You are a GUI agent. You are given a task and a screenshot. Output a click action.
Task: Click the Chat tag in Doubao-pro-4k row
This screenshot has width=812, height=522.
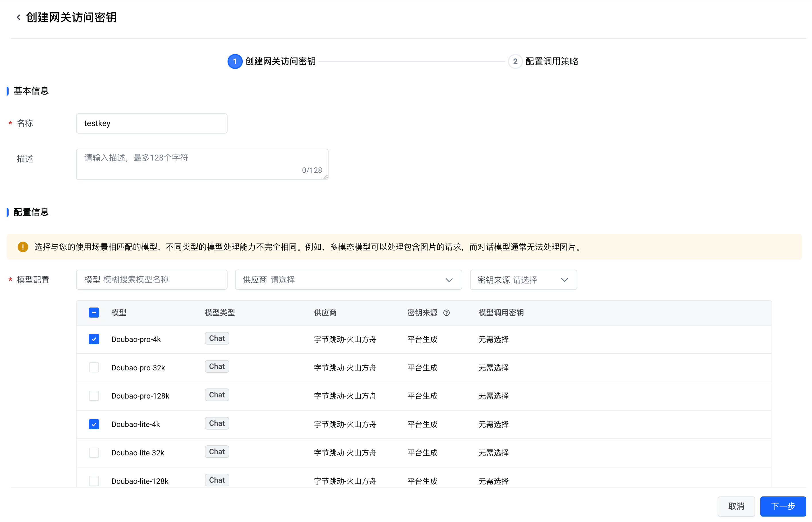coord(217,338)
